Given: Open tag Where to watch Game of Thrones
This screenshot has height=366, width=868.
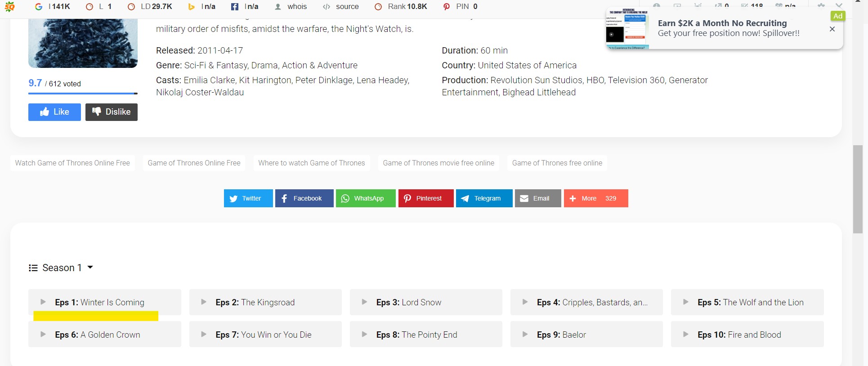Looking at the screenshot, I should click(312, 163).
